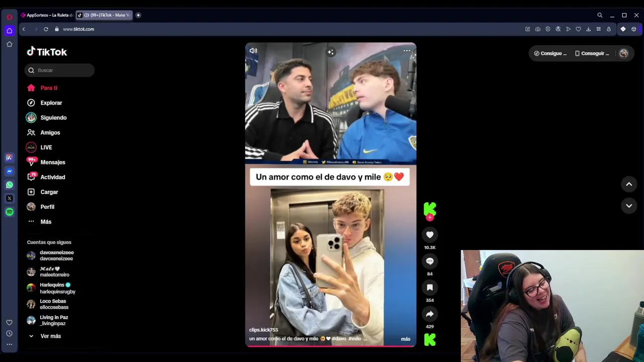Go back with the browser back arrow
The image size is (644, 362).
[24, 29]
